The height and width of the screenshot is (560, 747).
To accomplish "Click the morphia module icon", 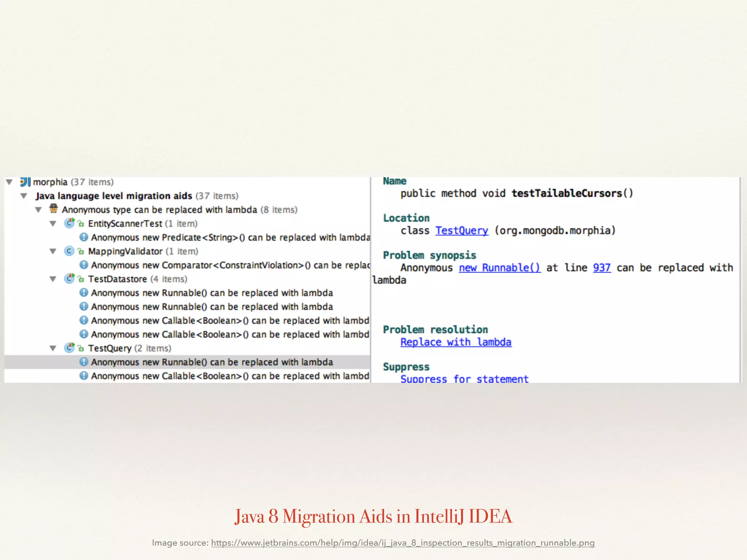I will point(25,182).
